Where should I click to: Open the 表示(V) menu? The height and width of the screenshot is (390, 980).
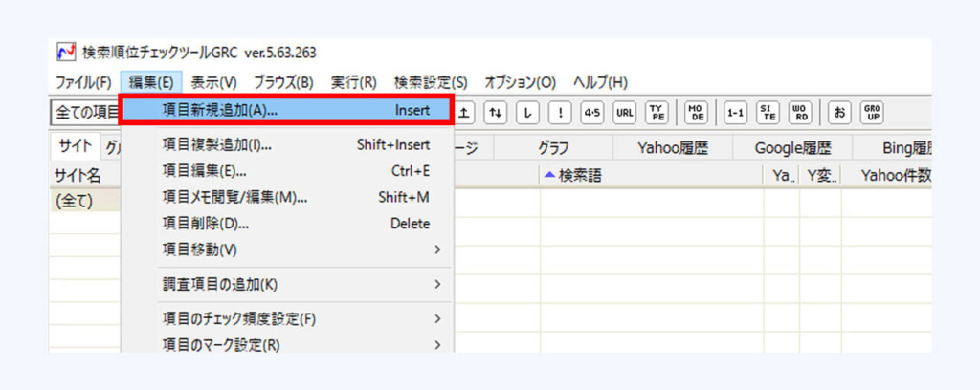pos(214,82)
